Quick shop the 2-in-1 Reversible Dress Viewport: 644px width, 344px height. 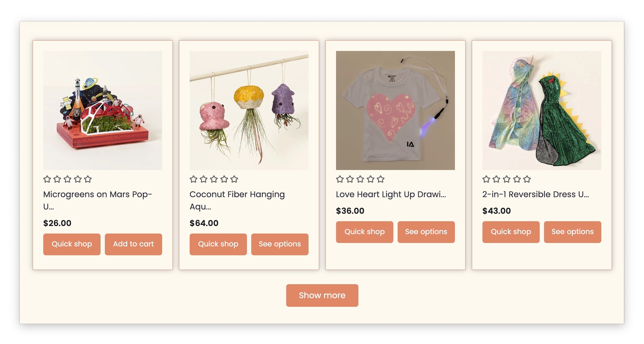(x=511, y=232)
